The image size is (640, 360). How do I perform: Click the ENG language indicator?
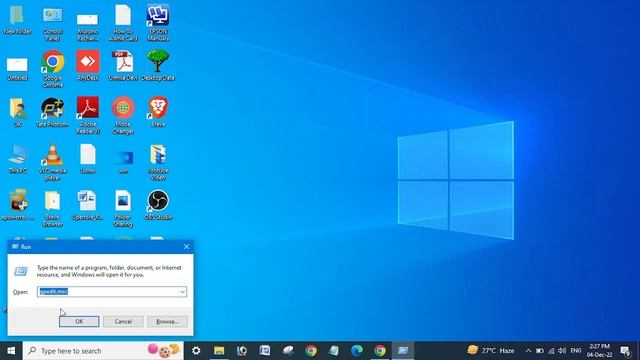576,351
